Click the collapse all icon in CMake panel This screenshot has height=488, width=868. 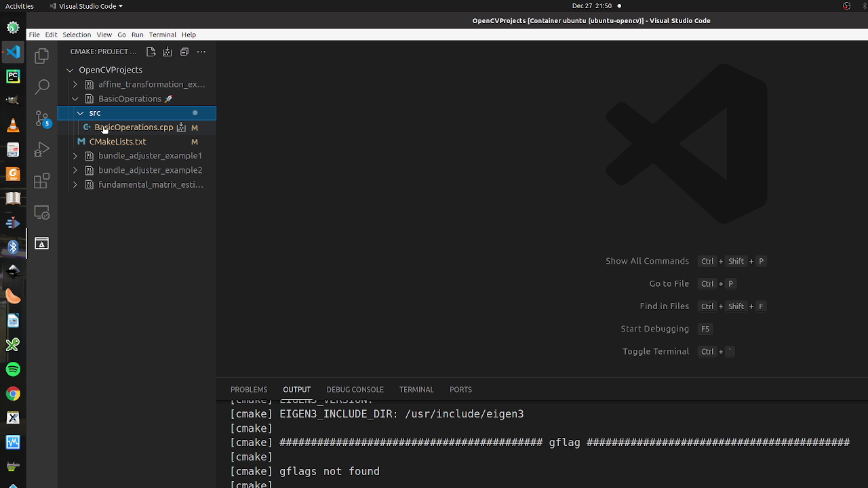[184, 52]
